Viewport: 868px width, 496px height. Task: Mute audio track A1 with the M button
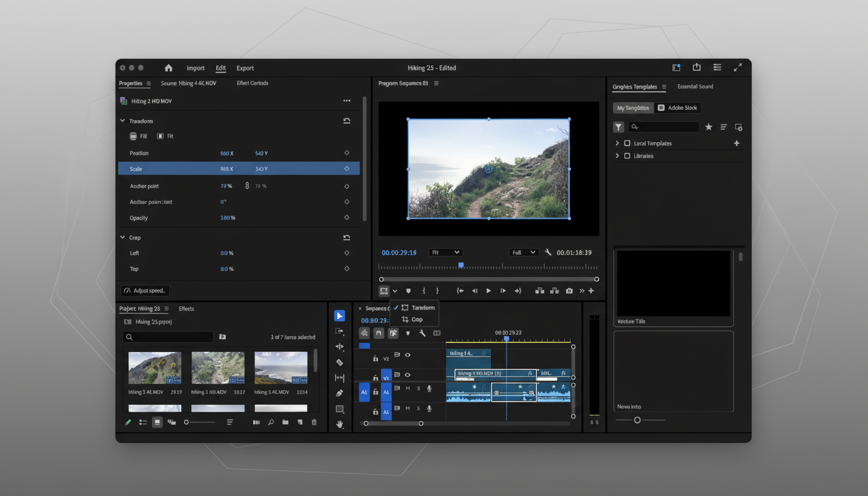pos(408,388)
